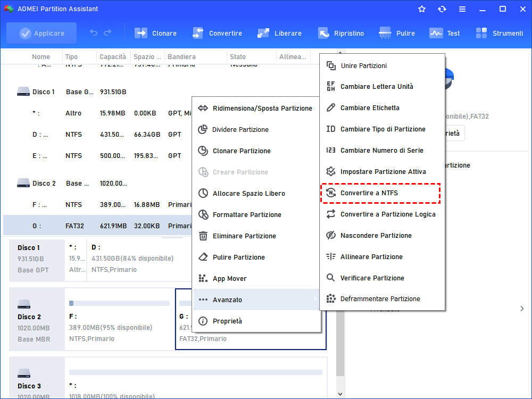Choose Allocare Spazio Libero
The height and width of the screenshot is (399, 532).
click(x=256, y=194)
